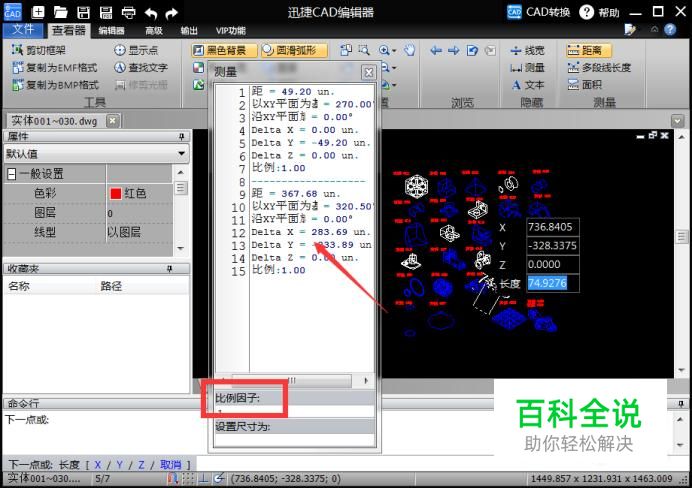692x488 pixels.
Task: Open a file with the folder icon
Action: click(x=60, y=12)
